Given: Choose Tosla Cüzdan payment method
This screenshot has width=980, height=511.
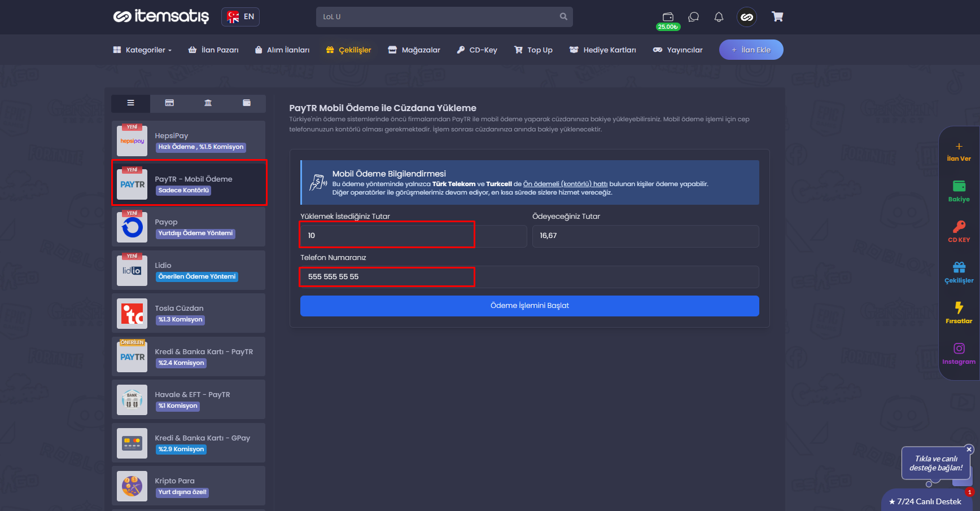Looking at the screenshot, I should point(189,313).
